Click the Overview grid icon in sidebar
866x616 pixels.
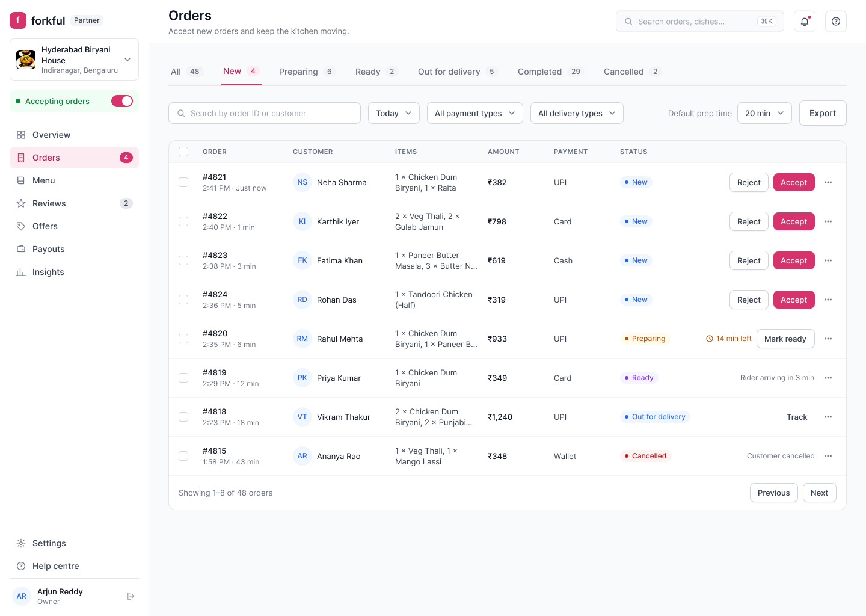point(21,135)
